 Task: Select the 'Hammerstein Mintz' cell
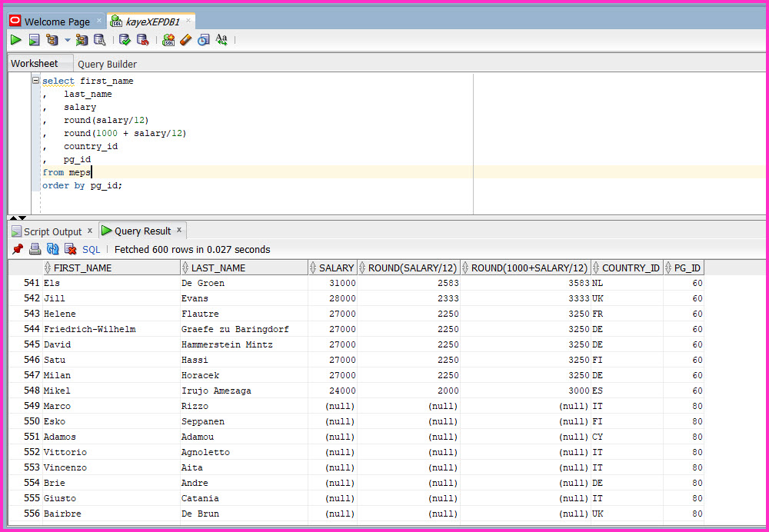(x=245, y=344)
